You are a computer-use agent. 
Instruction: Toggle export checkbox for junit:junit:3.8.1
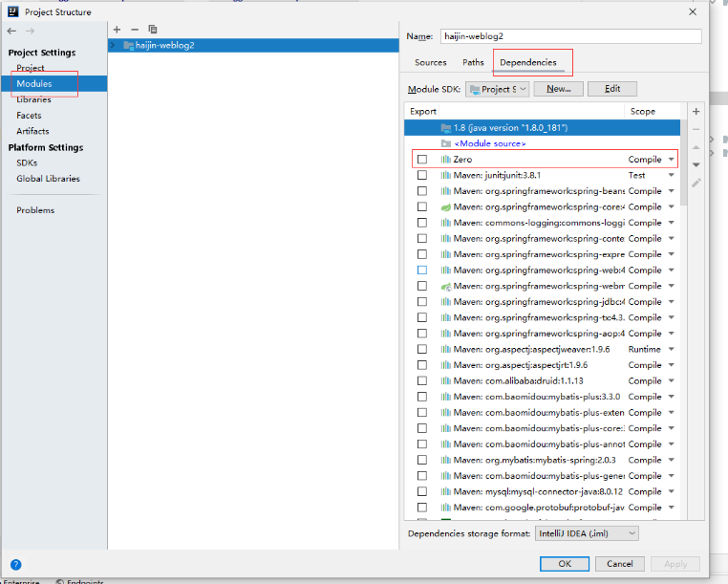coord(422,175)
